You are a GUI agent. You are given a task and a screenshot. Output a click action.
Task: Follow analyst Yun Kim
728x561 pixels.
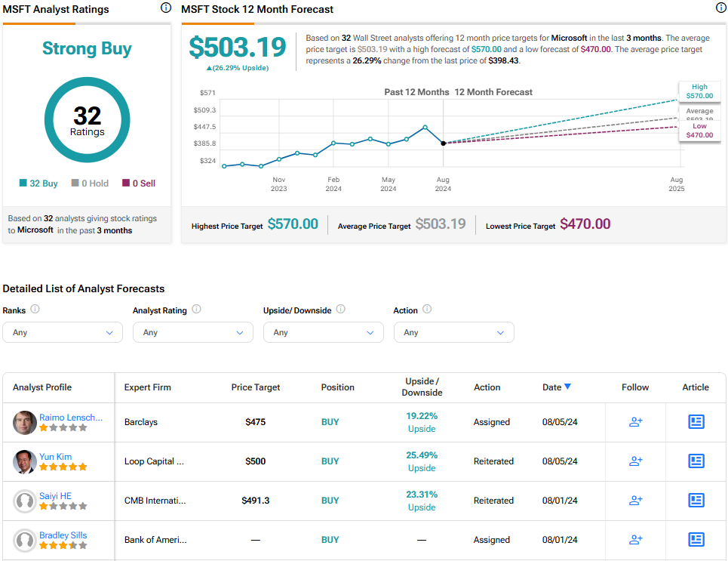(x=635, y=461)
